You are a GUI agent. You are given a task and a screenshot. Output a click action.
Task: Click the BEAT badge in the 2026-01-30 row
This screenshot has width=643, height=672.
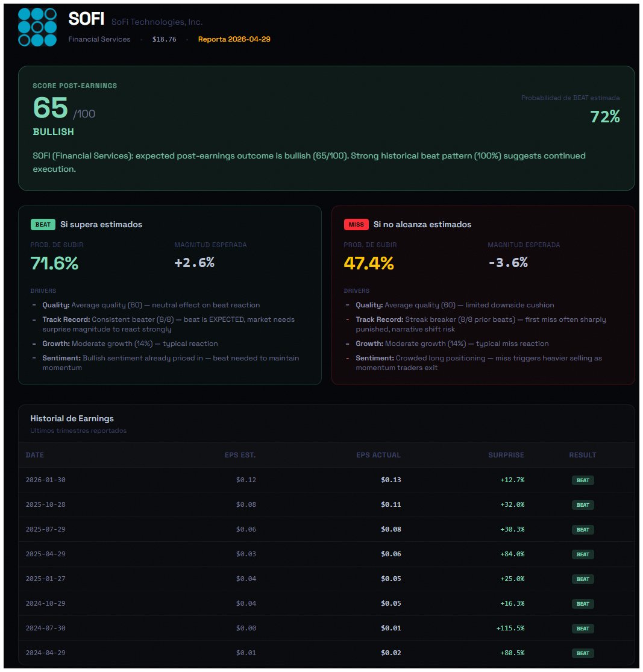coord(583,480)
